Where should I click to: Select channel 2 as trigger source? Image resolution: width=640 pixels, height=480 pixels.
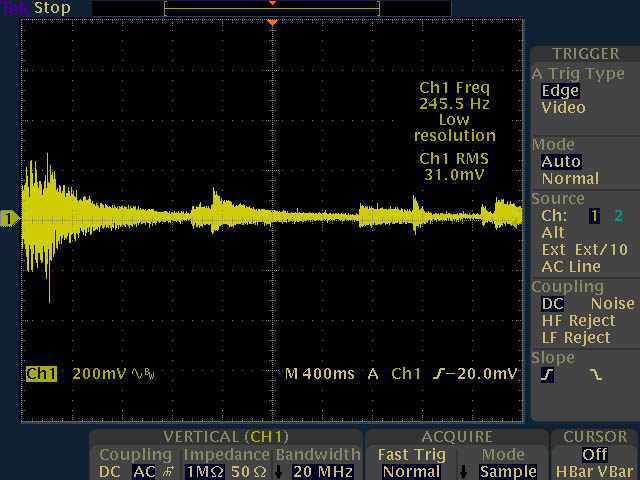617,216
